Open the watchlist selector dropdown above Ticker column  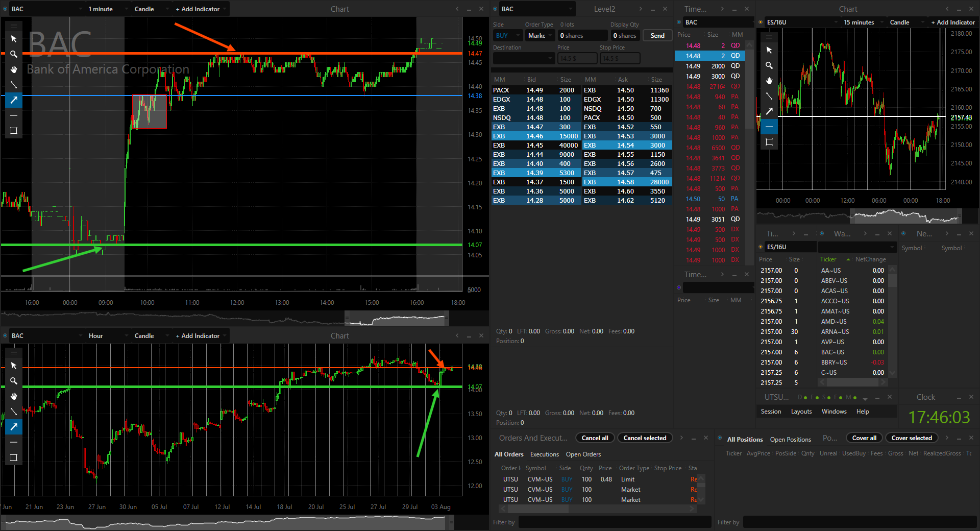857,247
